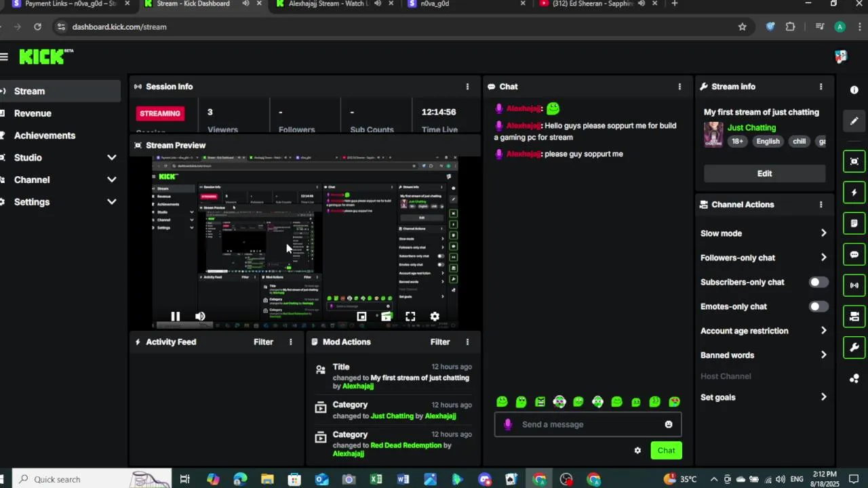Click the stream preview widget icon in the right rail
Viewport: 868px width, 488px height.
coord(854,161)
